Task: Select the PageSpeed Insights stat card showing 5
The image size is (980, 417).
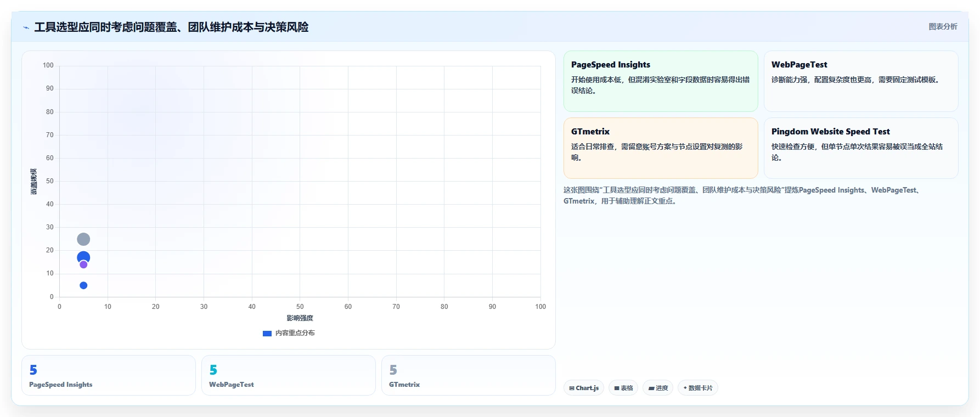Action: (109, 375)
